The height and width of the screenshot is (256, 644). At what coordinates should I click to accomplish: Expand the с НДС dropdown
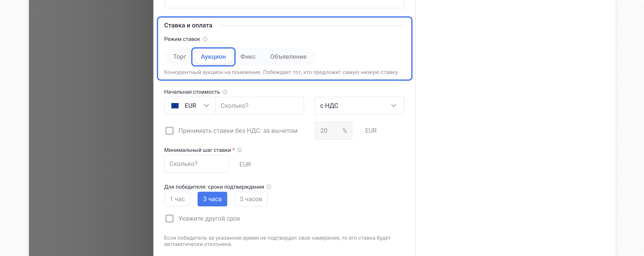pyautogui.click(x=359, y=106)
